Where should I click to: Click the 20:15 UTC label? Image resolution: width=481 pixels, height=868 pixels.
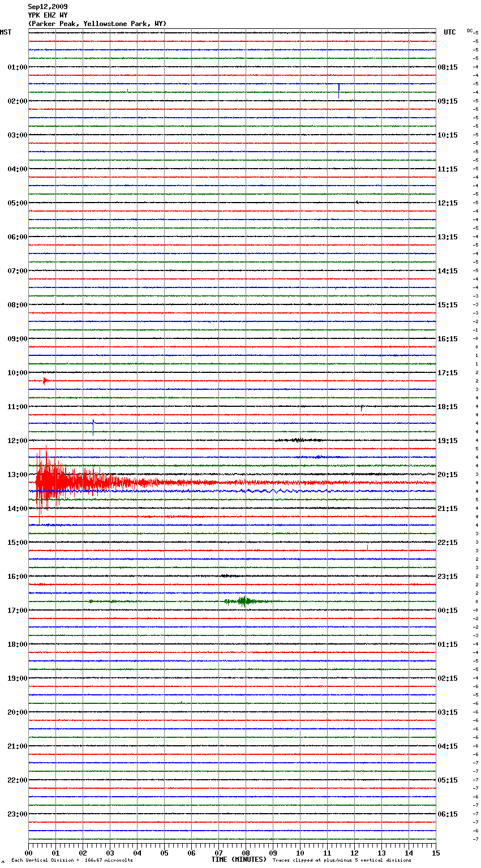(448, 475)
